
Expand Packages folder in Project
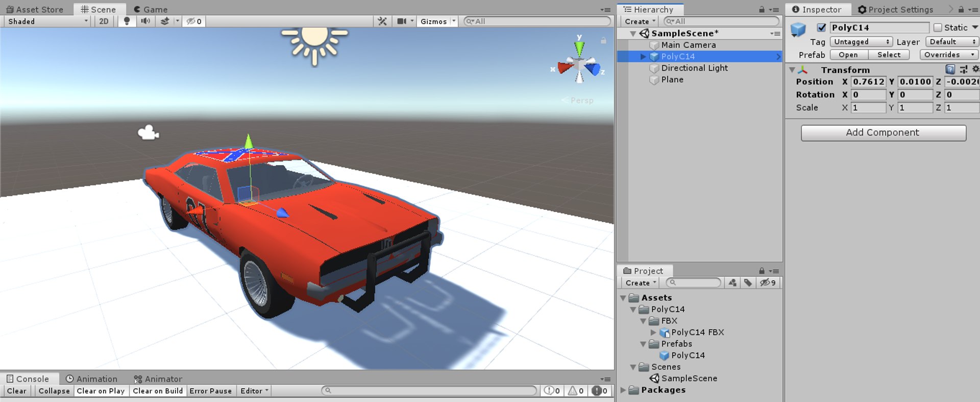[623, 390]
